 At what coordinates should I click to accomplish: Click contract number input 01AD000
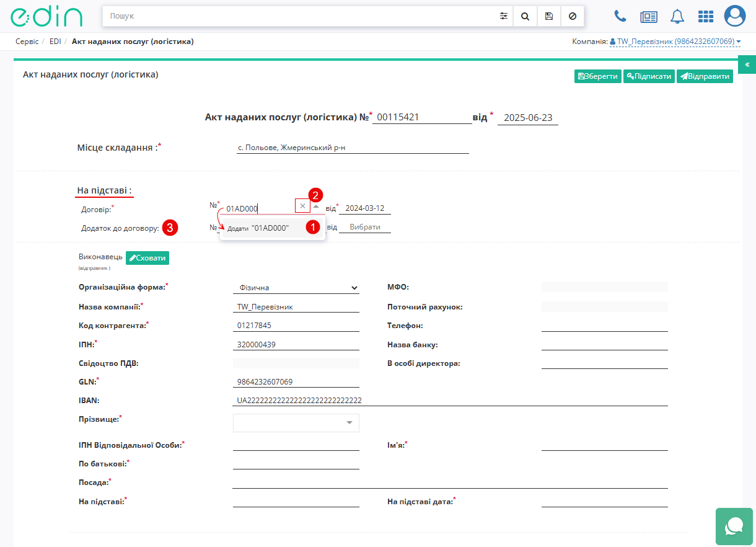pos(259,208)
